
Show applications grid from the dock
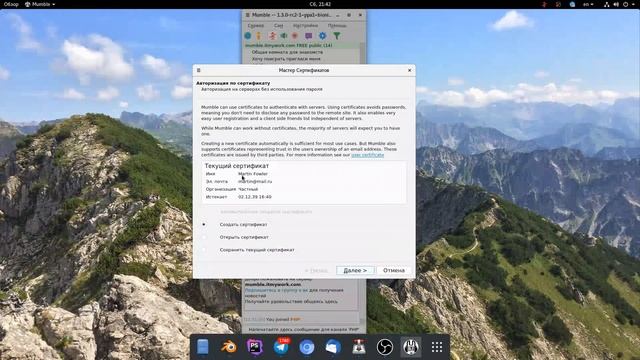[437, 347]
